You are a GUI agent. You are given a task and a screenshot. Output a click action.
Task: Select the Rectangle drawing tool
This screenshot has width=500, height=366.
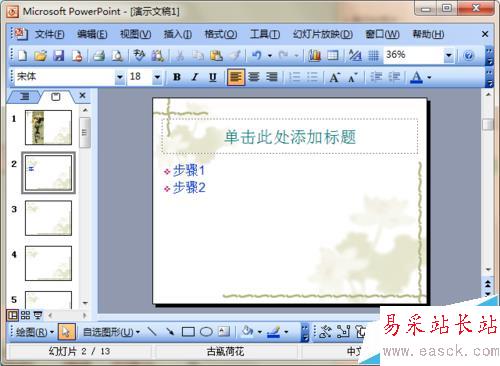(x=188, y=332)
